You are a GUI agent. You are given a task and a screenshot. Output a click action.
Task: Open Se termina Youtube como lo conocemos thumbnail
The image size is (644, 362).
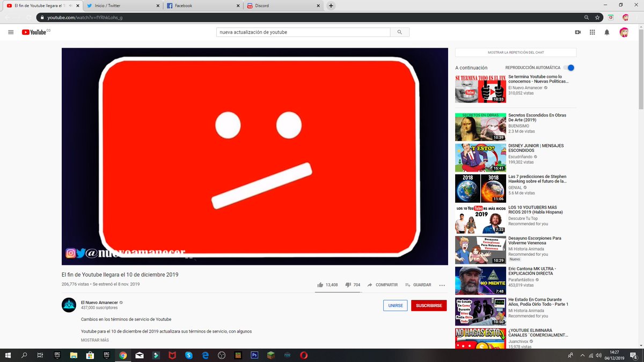(x=480, y=89)
